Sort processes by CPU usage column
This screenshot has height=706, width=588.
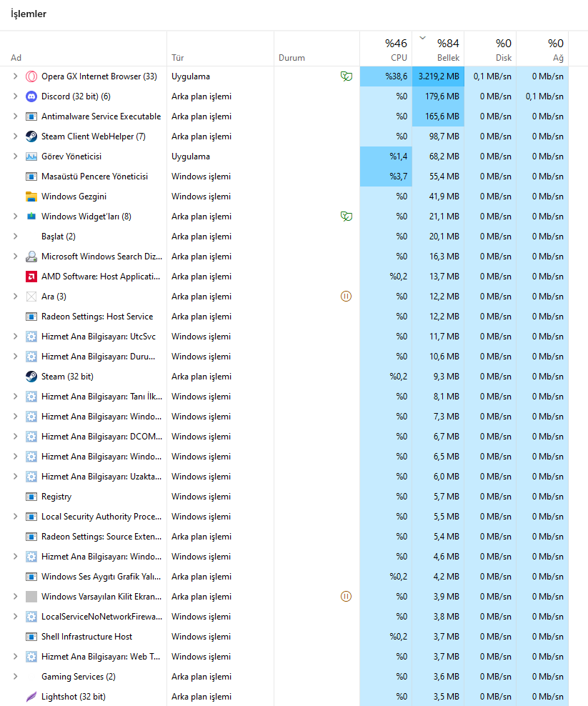(386, 49)
